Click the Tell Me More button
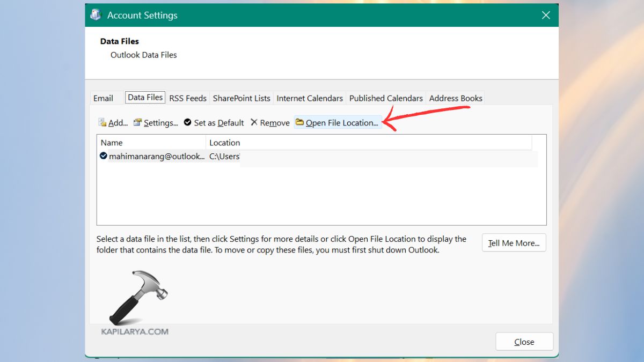This screenshot has height=362, width=644. click(514, 242)
